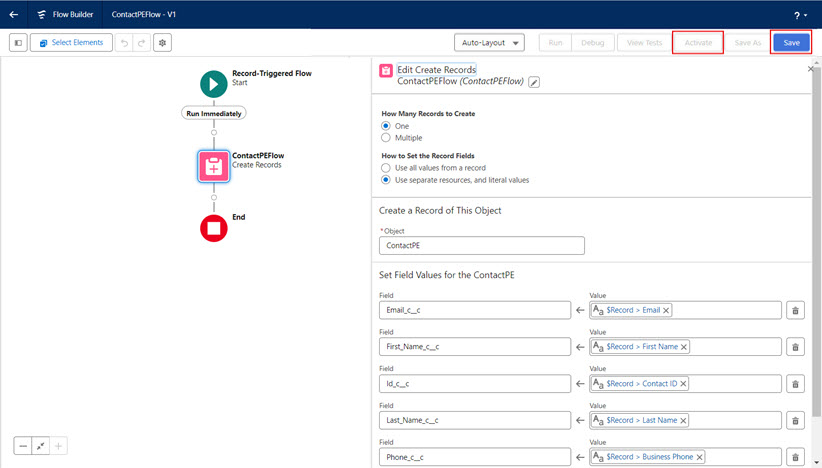
Task: Click the panel vertical scrollbar
Action: [x=817, y=241]
